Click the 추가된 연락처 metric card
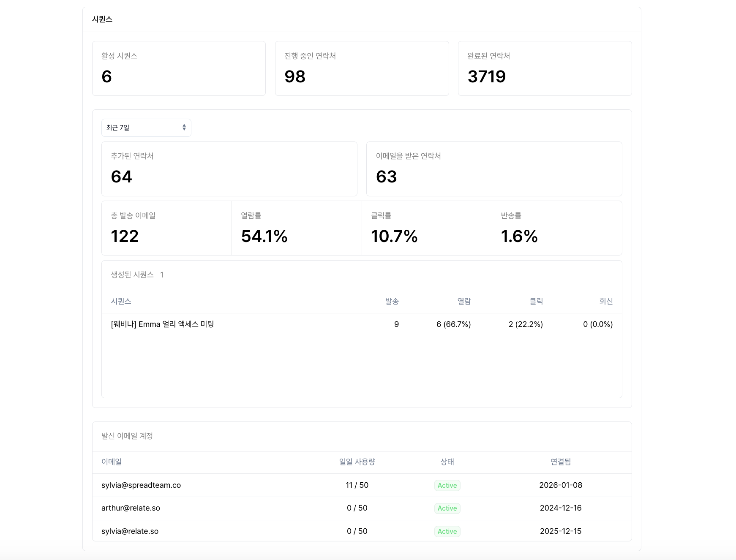Screen dimensions: 736x560 [x=229, y=169]
